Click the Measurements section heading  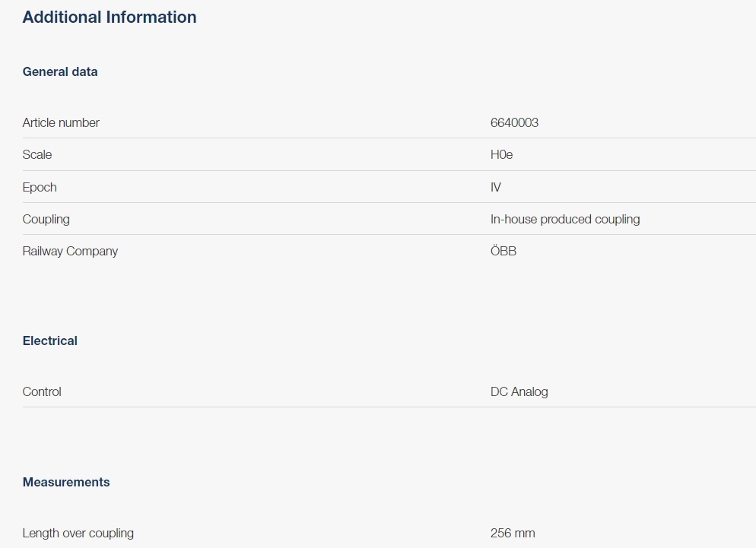[66, 483]
